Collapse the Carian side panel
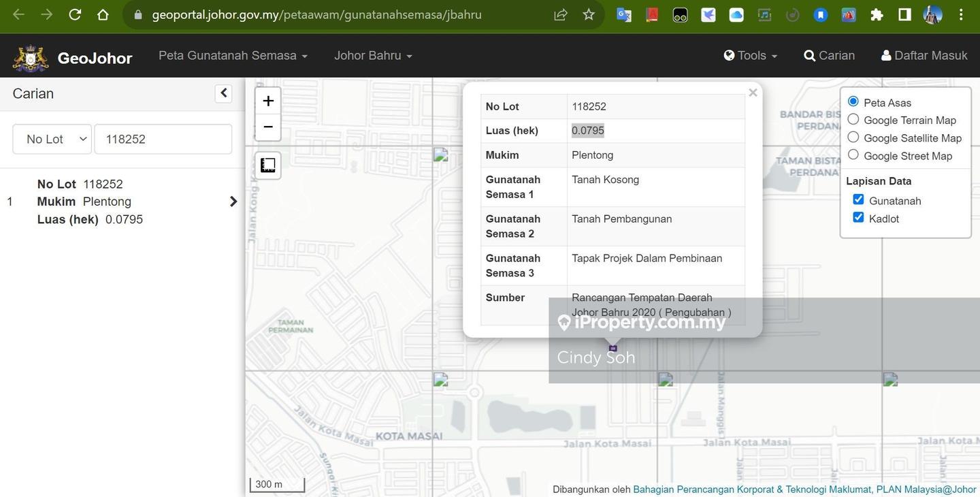980x497 pixels. tap(223, 93)
